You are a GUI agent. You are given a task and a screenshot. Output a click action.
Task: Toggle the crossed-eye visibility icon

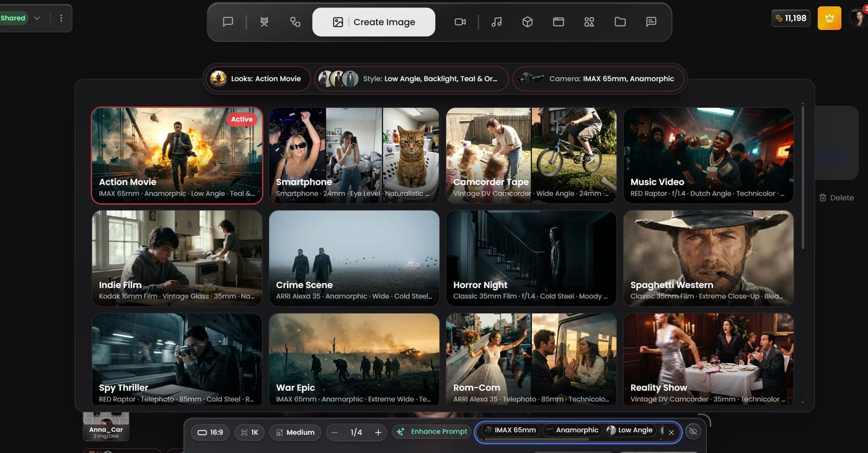(x=694, y=432)
